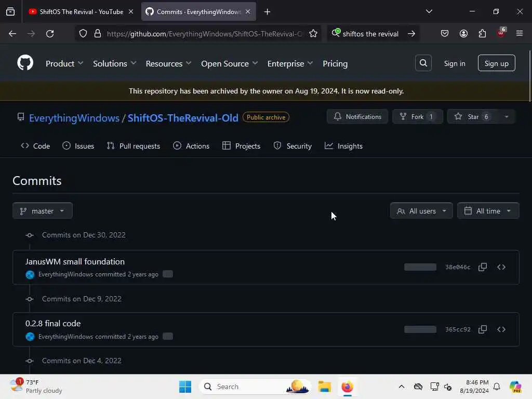The image size is (532, 399).
Task: Open the All users filter
Action: pyautogui.click(x=421, y=211)
